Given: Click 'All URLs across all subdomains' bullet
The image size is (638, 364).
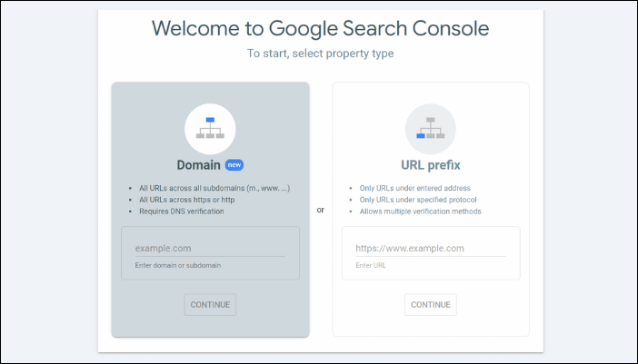Looking at the screenshot, I should pos(214,188).
